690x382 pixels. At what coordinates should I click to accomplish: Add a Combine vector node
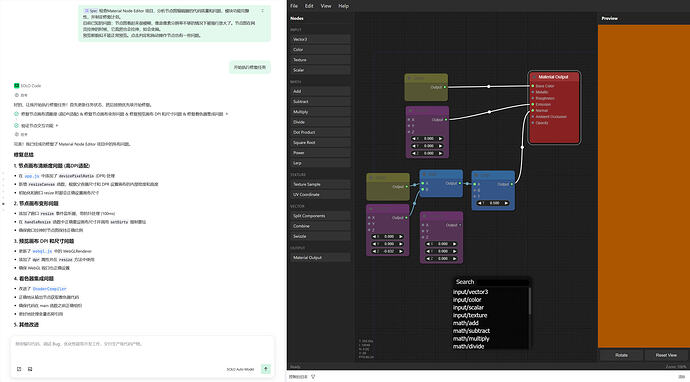coord(320,226)
